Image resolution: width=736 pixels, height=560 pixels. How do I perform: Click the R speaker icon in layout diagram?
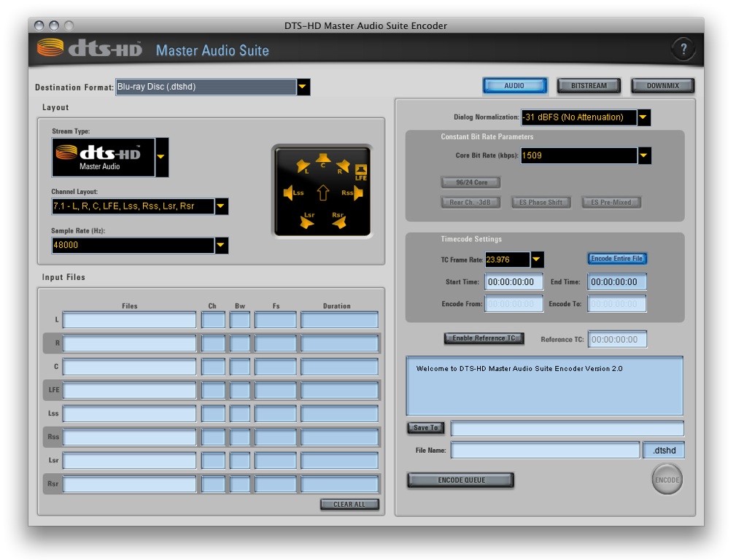(x=343, y=166)
